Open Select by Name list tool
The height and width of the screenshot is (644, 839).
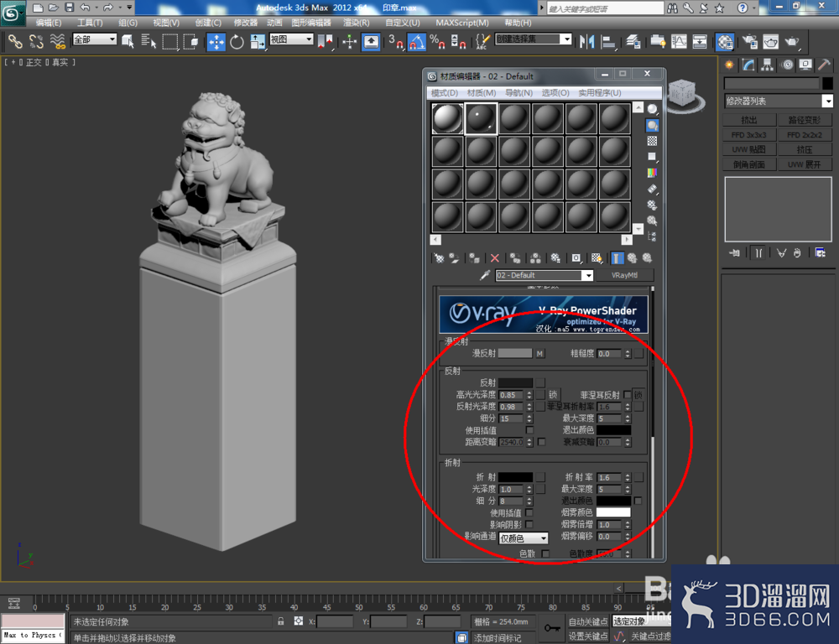pos(149,41)
